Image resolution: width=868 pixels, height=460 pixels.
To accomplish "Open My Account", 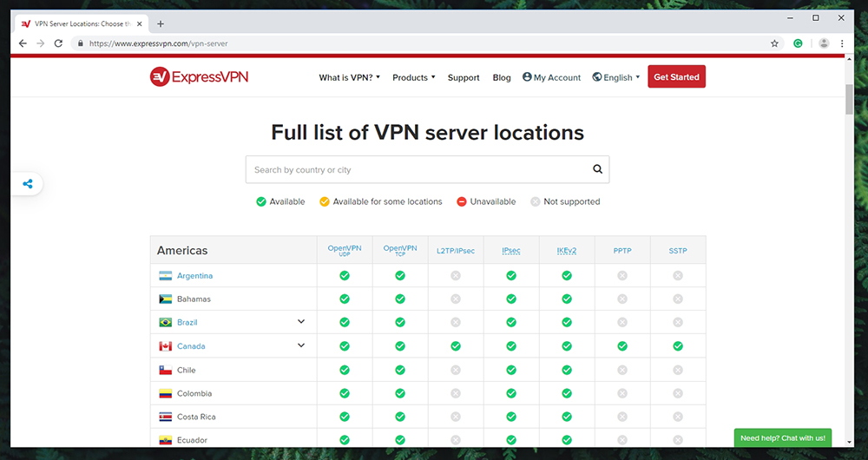I will pos(551,77).
